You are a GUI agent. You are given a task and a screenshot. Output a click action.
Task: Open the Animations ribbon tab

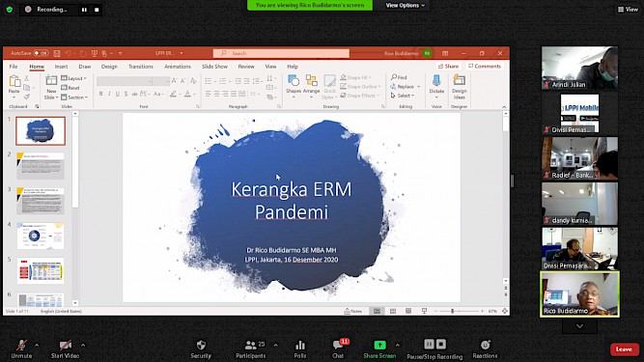[178, 67]
